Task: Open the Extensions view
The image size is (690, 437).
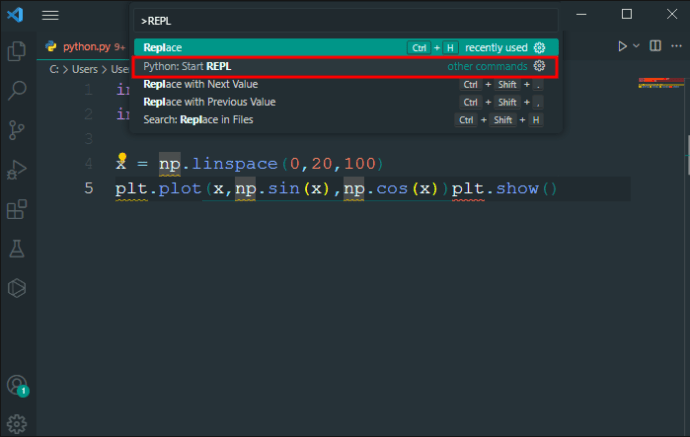Action: coord(17,209)
